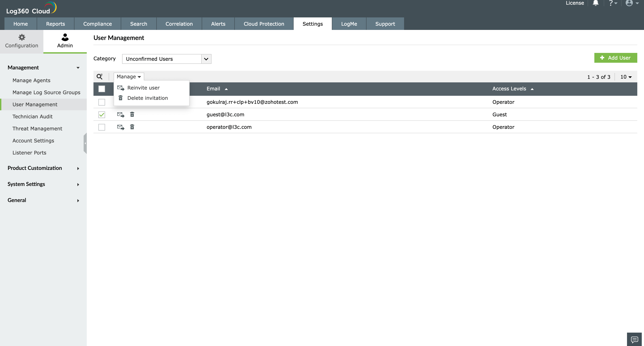Open the user account profile icon

[629, 3]
